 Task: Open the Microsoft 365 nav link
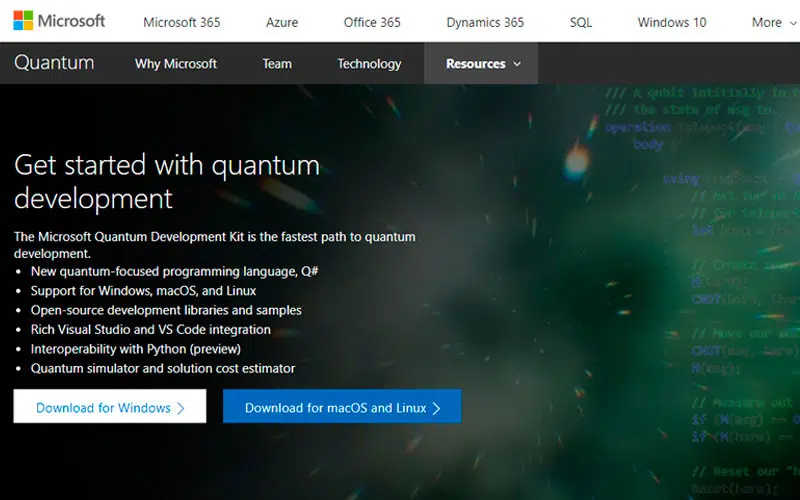182,22
